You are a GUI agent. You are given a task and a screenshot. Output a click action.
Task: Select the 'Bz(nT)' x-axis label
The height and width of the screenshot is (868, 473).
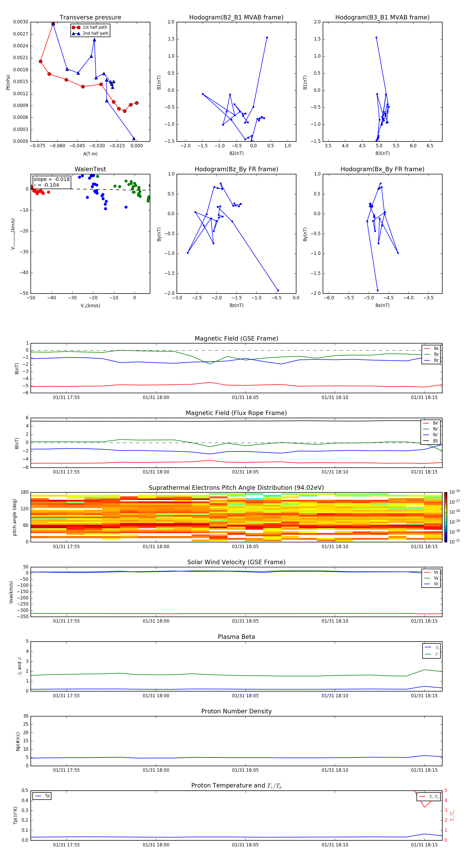pyautogui.click(x=236, y=305)
